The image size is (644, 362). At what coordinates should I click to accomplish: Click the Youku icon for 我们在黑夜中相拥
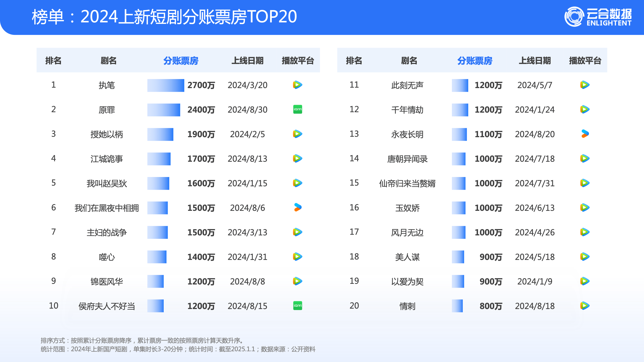point(297,208)
